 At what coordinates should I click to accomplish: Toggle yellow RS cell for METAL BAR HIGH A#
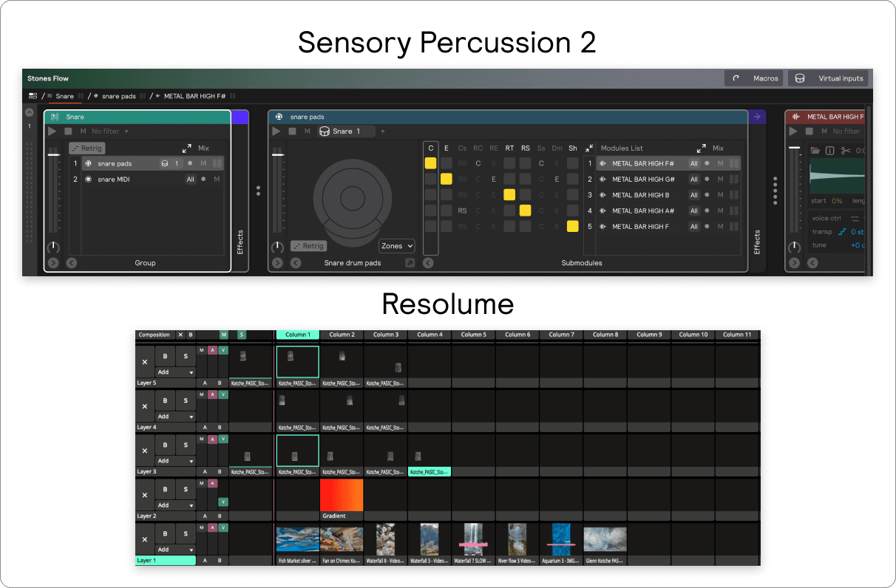coord(525,211)
